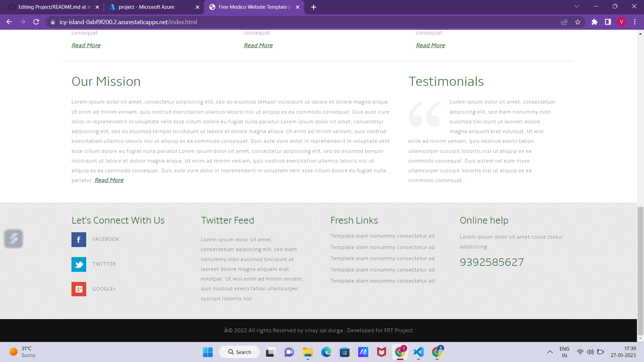Open Microsoft Edge from the taskbar

pyautogui.click(x=327, y=352)
